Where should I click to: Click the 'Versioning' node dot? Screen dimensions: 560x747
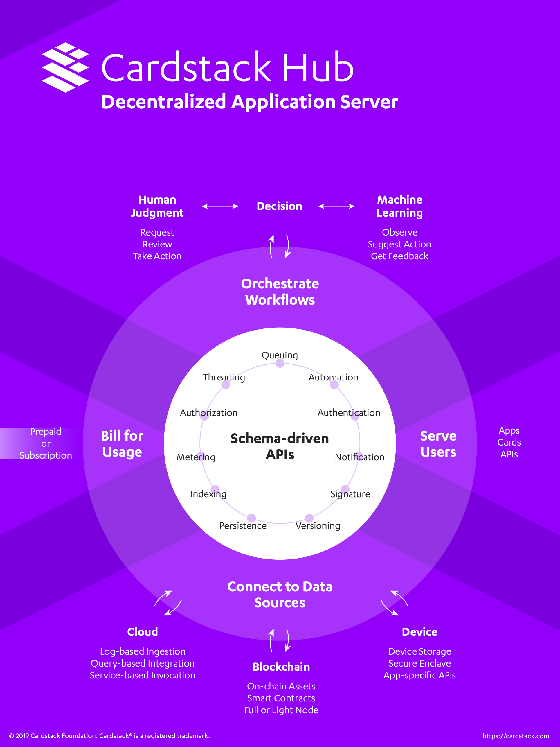coord(309,518)
